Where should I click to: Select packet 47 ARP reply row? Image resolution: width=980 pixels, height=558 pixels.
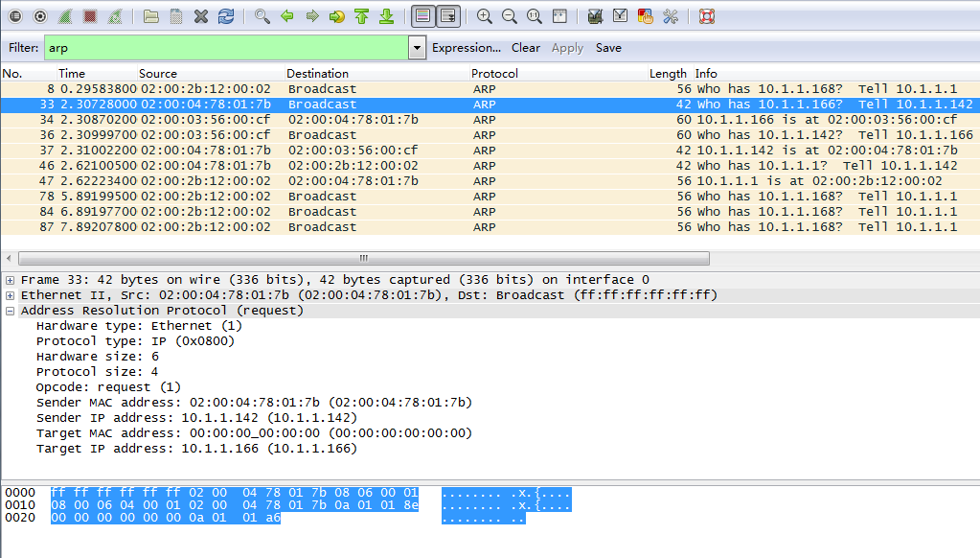490,181
